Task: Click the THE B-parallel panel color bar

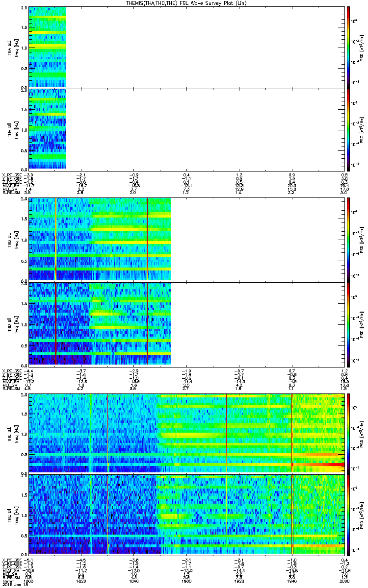Action: tap(348, 514)
